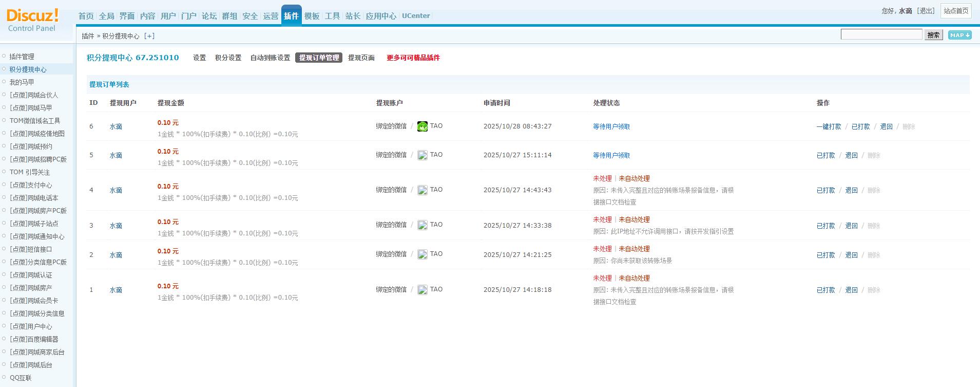Click the [+] add shortcut icon
980x387 pixels.
click(x=149, y=36)
